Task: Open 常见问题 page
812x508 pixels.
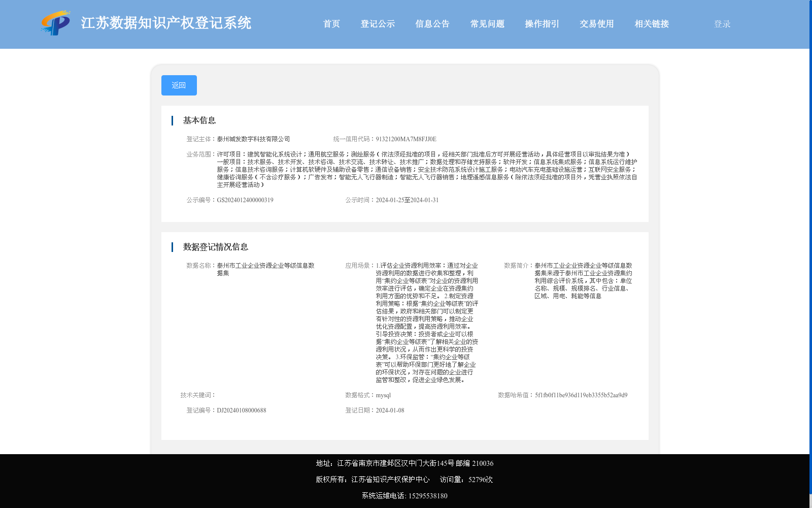Action: [487, 24]
